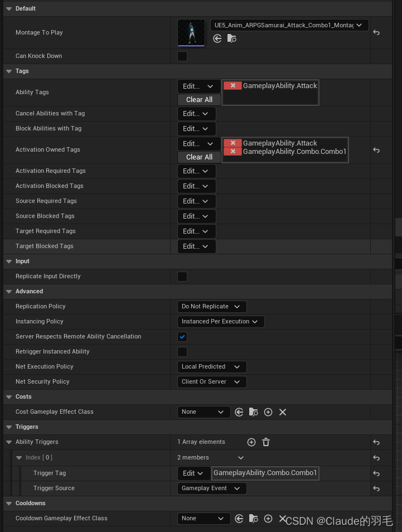The width and height of the screenshot is (402, 532).
Task: Browse to Cooldown Gameplay Effect Class asset
Action: click(254, 519)
